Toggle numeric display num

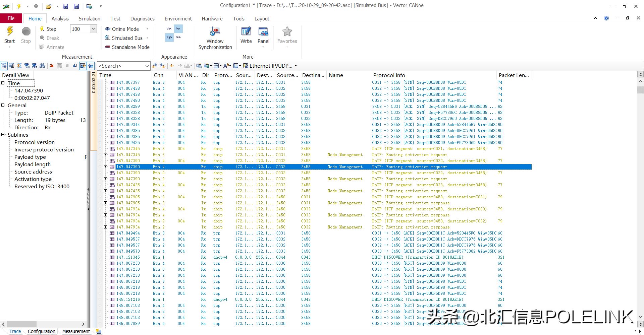(x=178, y=38)
